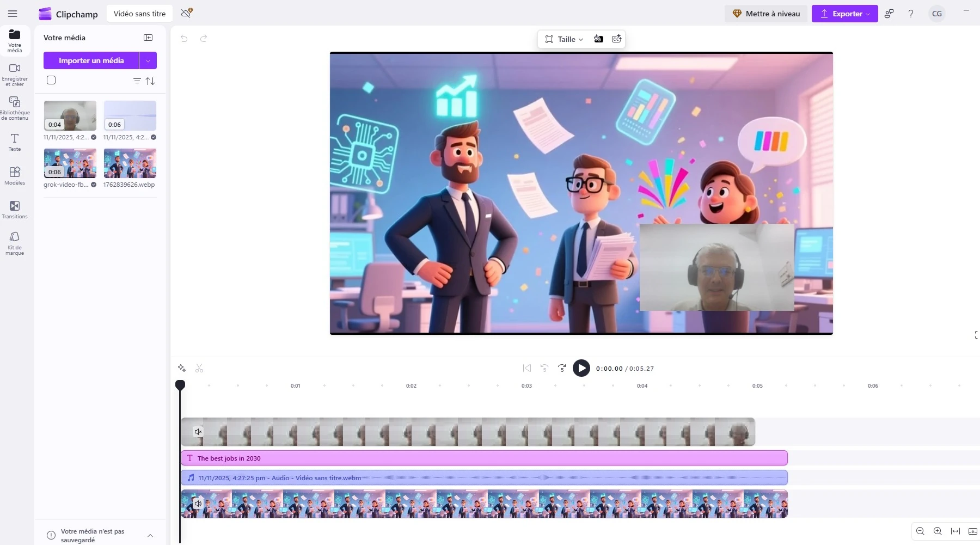
Task: Click the Mettre à niveau button
Action: click(766, 14)
